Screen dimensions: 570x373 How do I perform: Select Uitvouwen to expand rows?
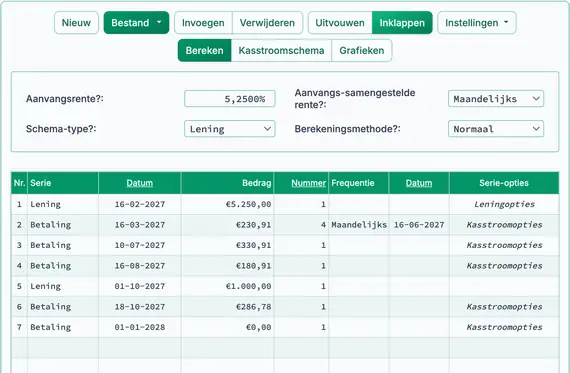(340, 23)
